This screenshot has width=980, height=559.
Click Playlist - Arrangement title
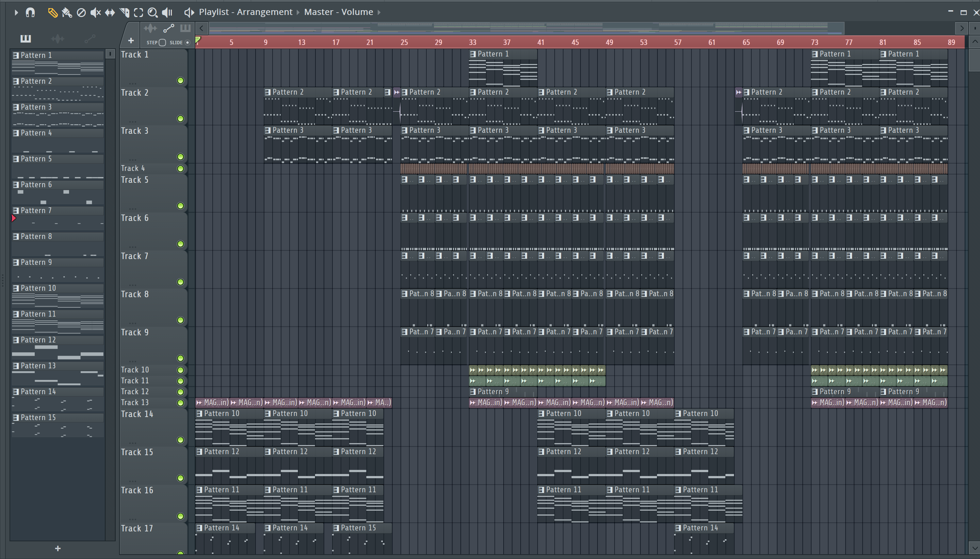coord(246,12)
